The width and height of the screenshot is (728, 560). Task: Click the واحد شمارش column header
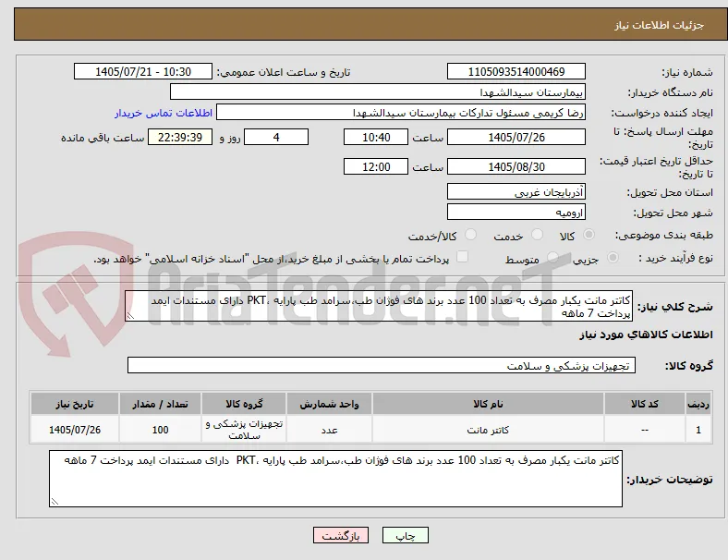click(329, 404)
